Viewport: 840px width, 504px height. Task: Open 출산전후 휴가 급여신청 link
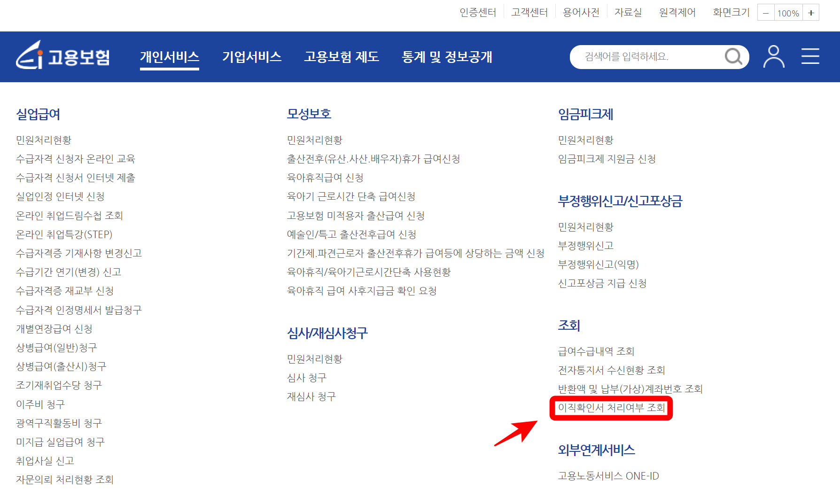pyautogui.click(x=373, y=159)
